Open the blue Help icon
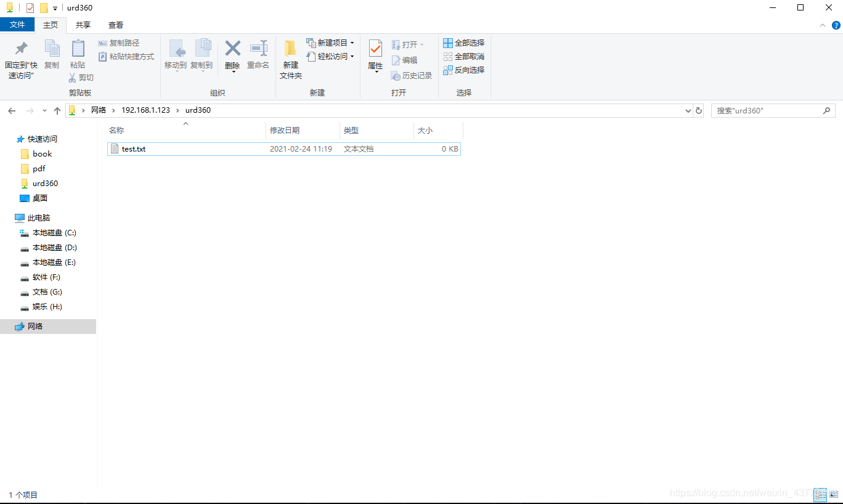Viewport: 843px width, 504px height. tap(836, 25)
